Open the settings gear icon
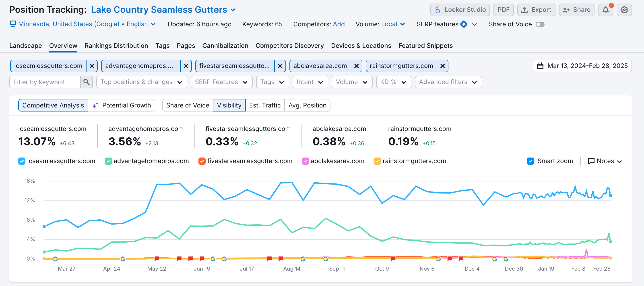 [624, 10]
